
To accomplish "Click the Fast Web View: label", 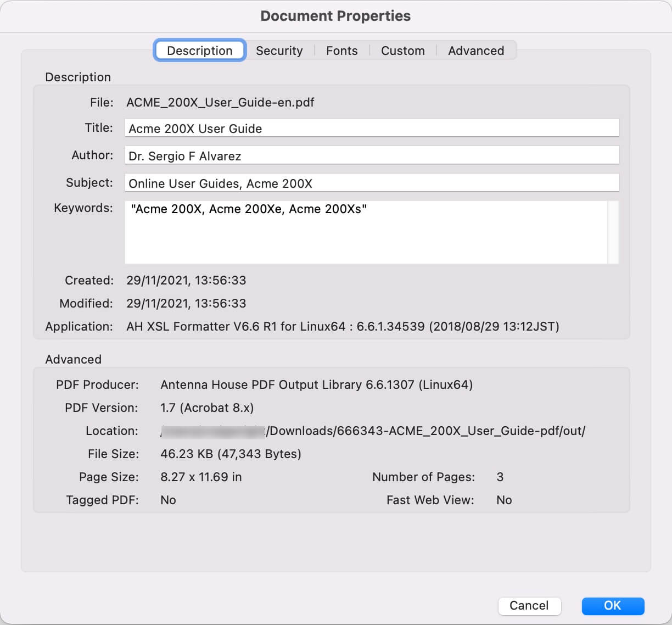I will [430, 500].
